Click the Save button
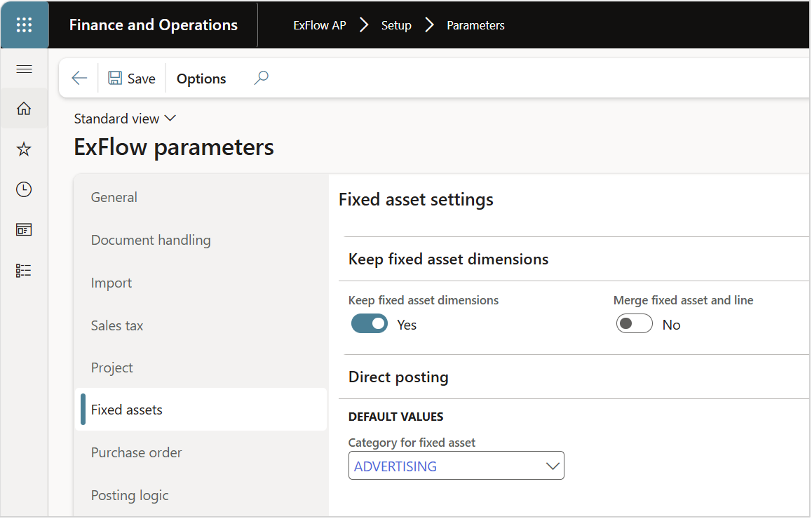 pos(132,79)
